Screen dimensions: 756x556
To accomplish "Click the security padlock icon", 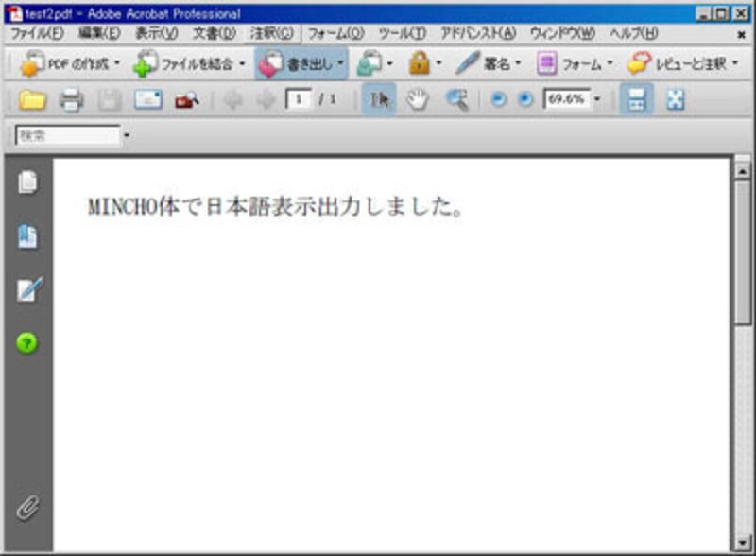I will [x=420, y=63].
